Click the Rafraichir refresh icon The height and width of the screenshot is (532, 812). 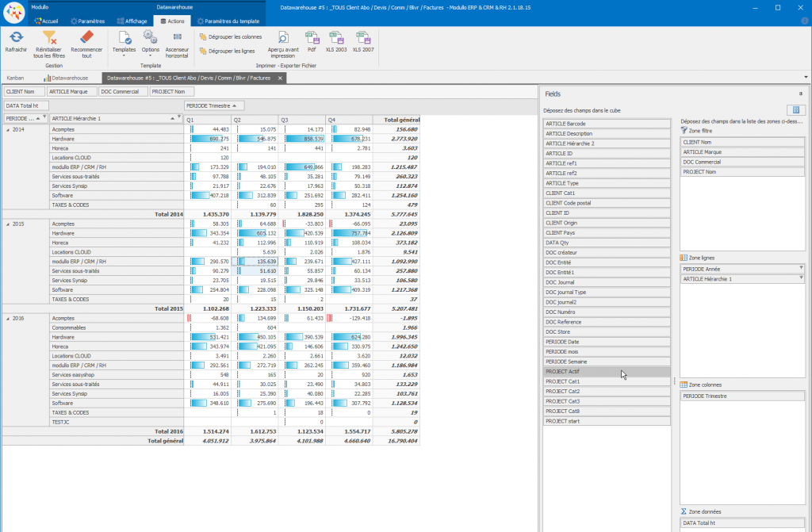16,37
